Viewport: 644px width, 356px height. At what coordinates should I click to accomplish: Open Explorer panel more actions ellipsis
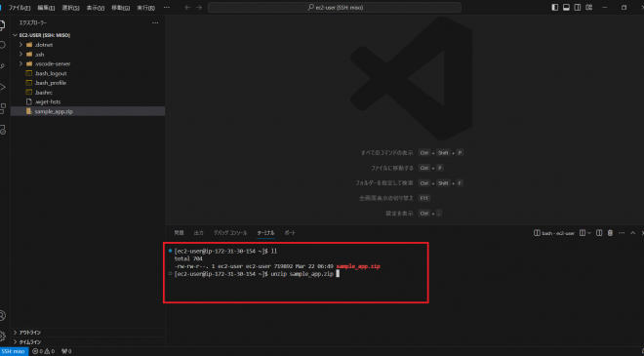[155, 23]
